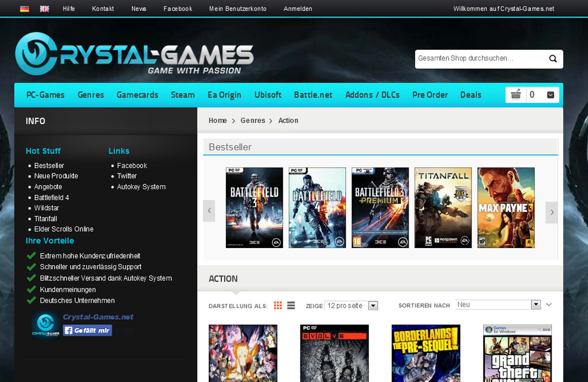The height and width of the screenshot is (382, 588).
Task: Open the '12 pro seite' dropdown
Action: point(351,306)
